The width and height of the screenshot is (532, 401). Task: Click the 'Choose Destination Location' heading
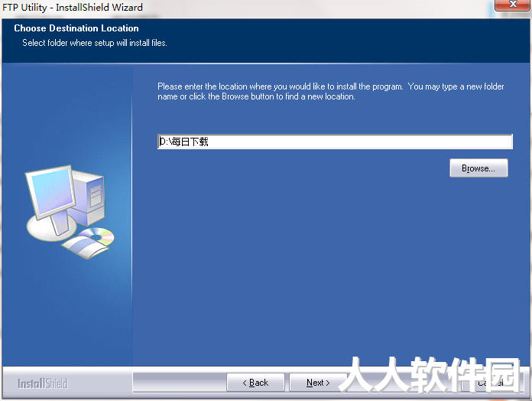pos(76,28)
